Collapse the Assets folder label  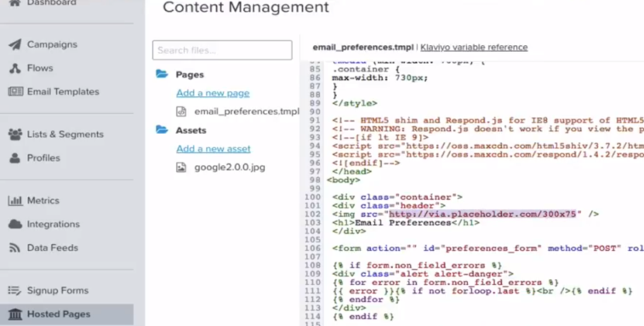tap(191, 130)
